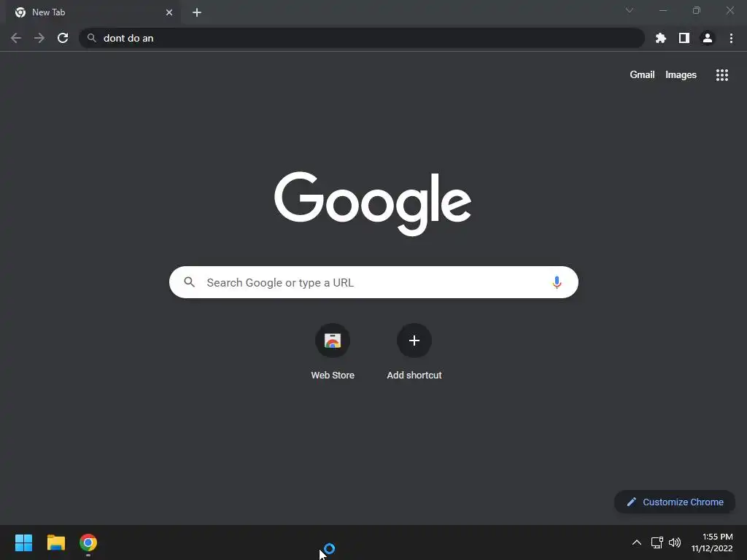Start voice search with the microphone
This screenshot has height=560, width=747.
557,282
